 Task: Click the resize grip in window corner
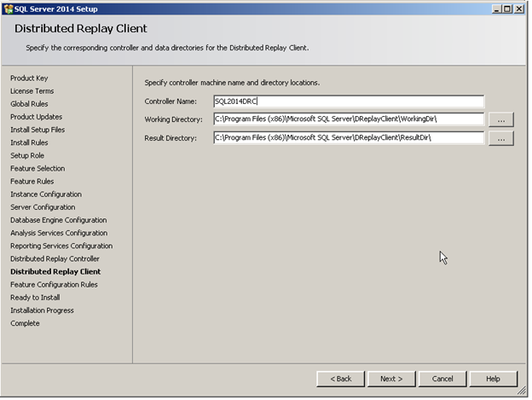point(522,391)
